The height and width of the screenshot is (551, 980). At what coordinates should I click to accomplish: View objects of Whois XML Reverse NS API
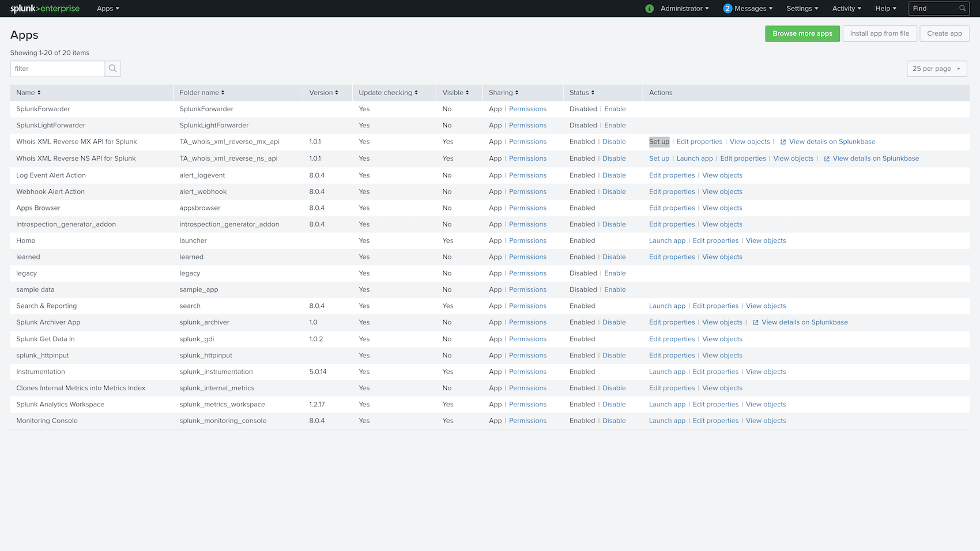click(x=793, y=158)
